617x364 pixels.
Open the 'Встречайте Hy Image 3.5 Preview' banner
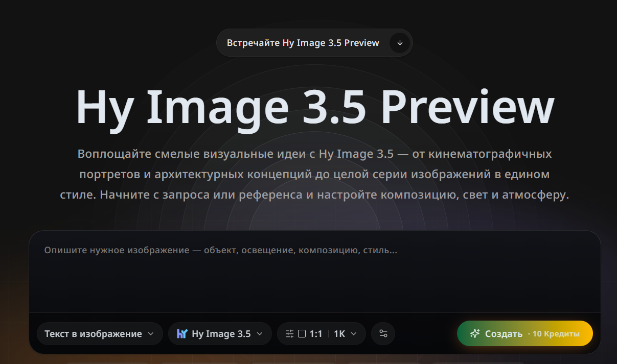[x=314, y=43]
